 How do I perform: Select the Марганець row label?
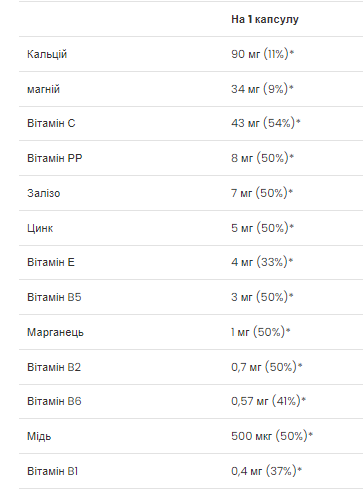pos(55,332)
